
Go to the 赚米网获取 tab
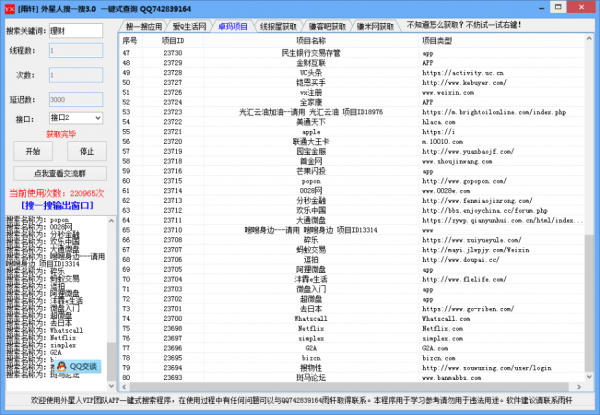coord(375,26)
